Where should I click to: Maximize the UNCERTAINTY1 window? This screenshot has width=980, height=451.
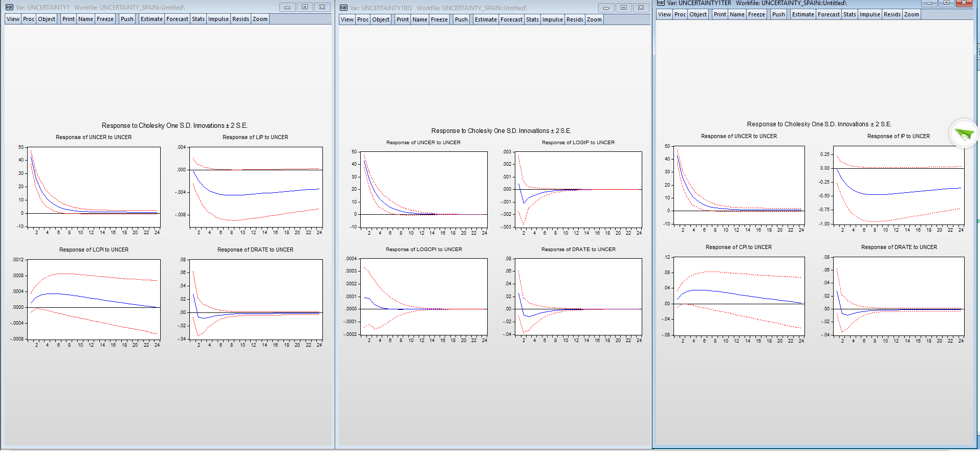[304, 7]
